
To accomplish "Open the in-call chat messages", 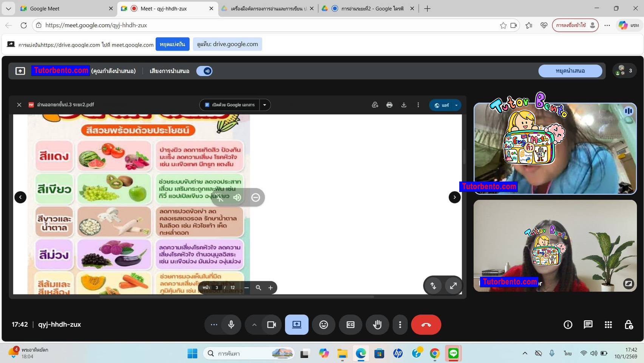I will pyautogui.click(x=588, y=324).
